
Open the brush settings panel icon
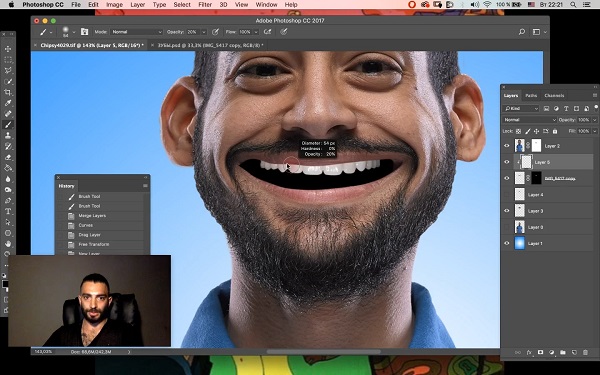coord(84,32)
